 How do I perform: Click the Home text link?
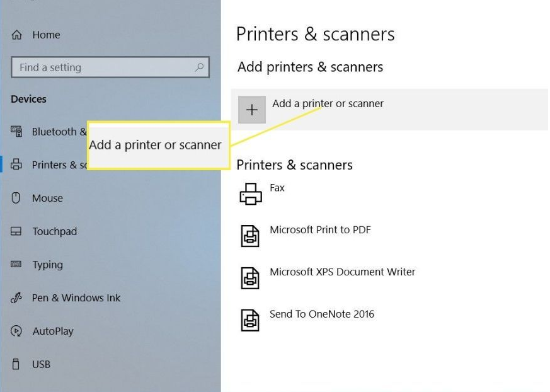pos(46,35)
